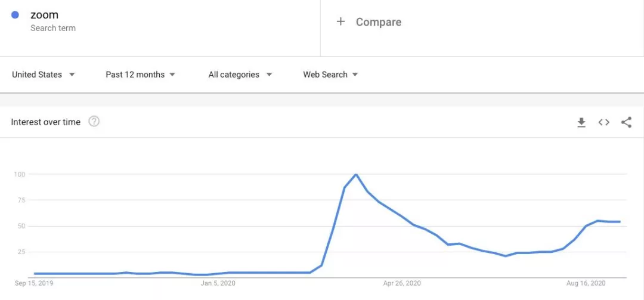Click the Aug 16, 2020 axis label
Screen dimensions: 644x300
pos(586,283)
